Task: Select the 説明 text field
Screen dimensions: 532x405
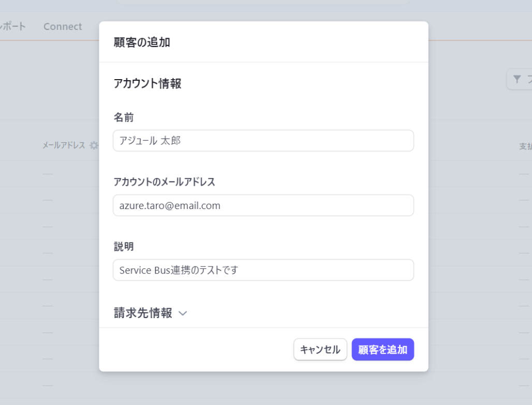Action: 263,270
